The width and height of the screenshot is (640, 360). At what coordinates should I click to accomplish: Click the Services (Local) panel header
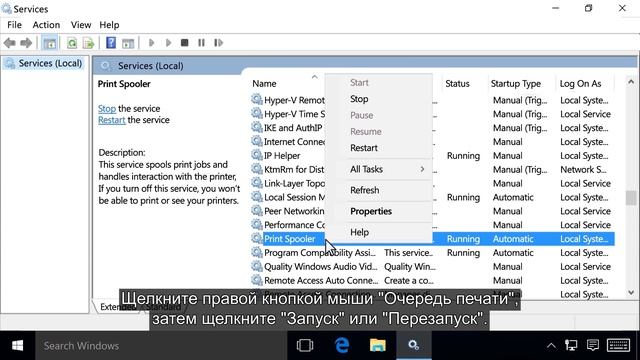pos(150,66)
